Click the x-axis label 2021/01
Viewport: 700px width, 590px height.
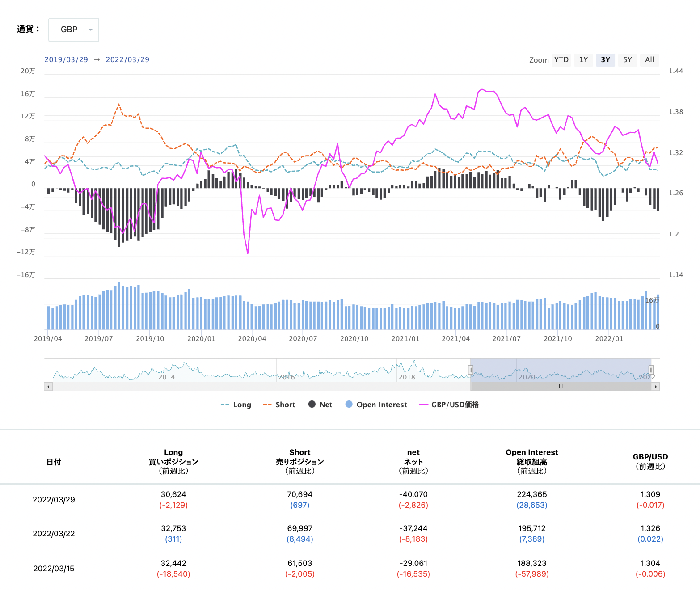[405, 339]
